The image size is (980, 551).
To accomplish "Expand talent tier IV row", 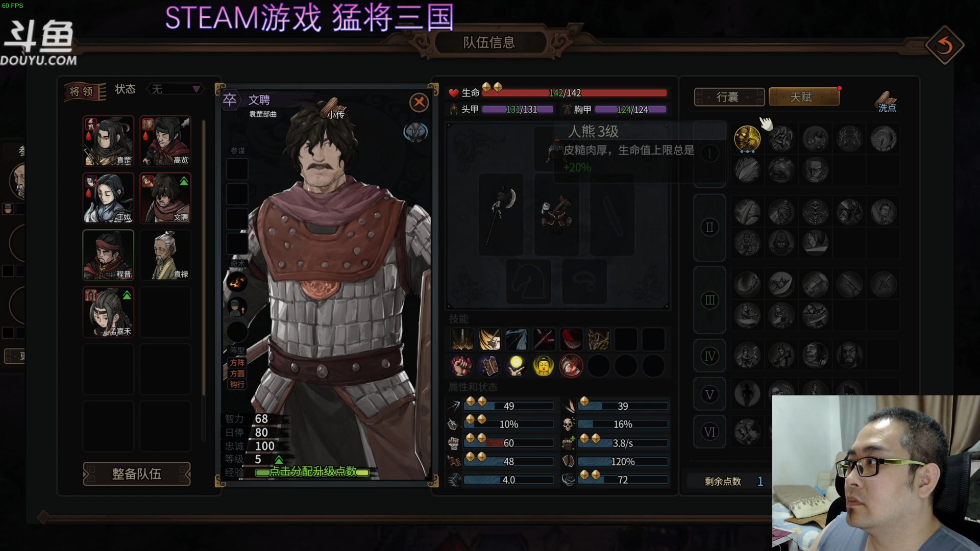I will (709, 356).
